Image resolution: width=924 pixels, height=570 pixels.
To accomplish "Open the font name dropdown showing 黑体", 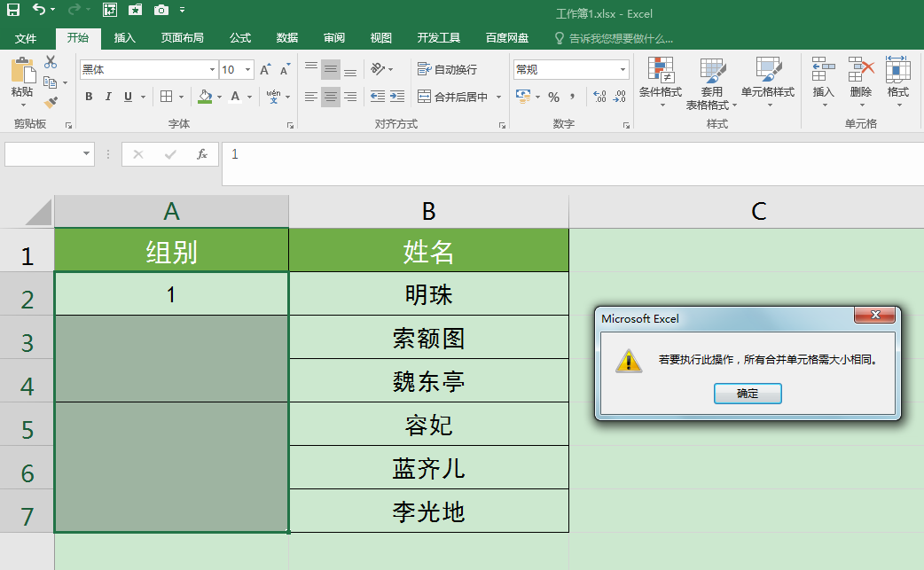I will tap(212, 68).
